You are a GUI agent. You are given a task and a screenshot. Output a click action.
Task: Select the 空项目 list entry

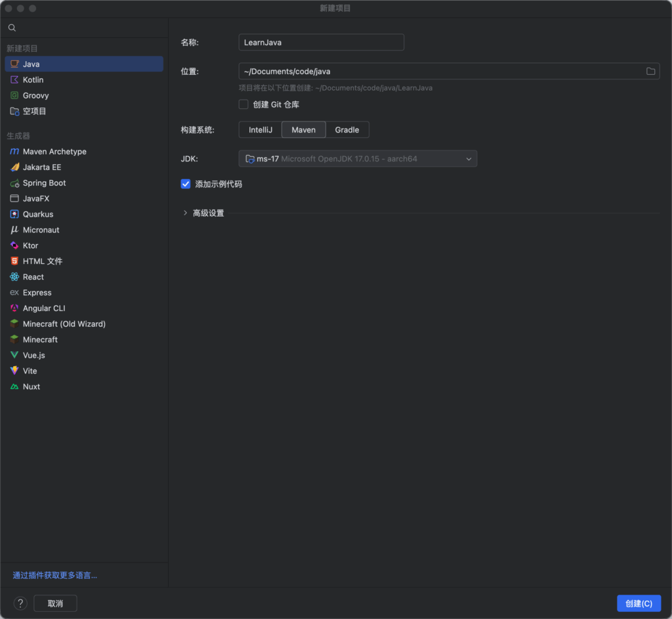(x=34, y=111)
